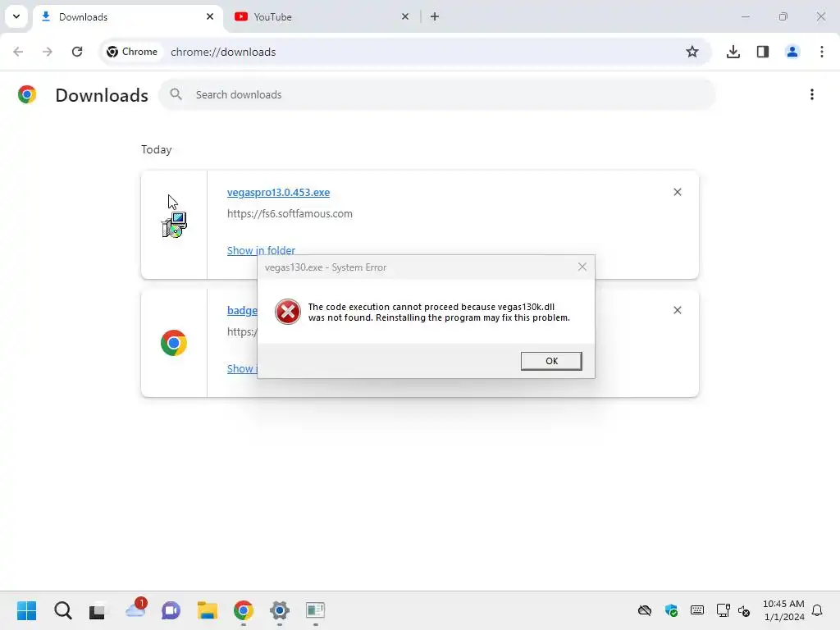Click the search magnifier icon in Downloads
Viewport: 840px width, 630px height.
[176, 94]
